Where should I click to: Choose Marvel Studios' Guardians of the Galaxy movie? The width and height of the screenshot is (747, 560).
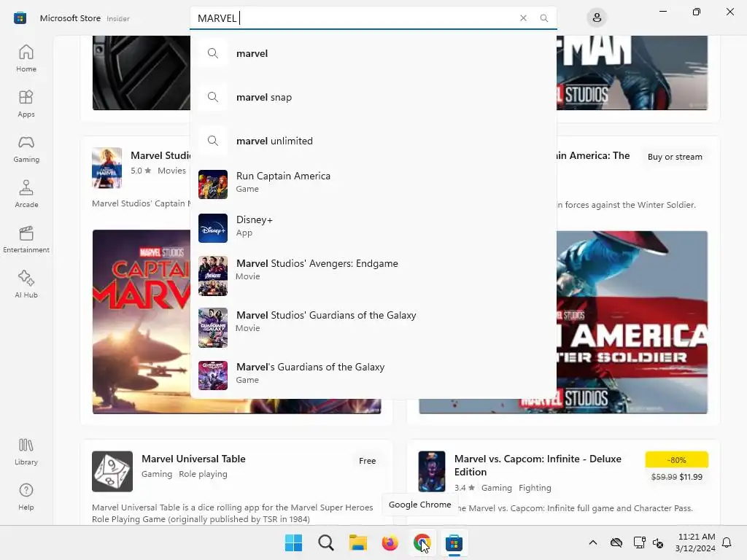pos(373,327)
